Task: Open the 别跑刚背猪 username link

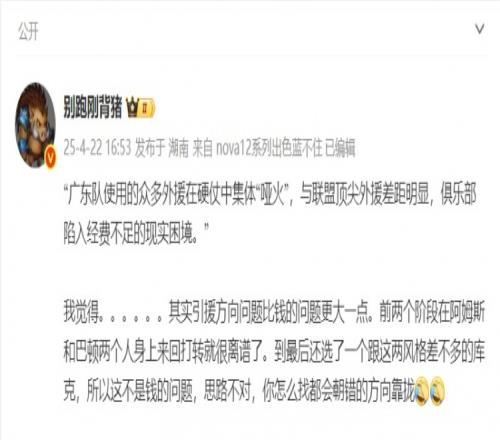Action: point(93,107)
